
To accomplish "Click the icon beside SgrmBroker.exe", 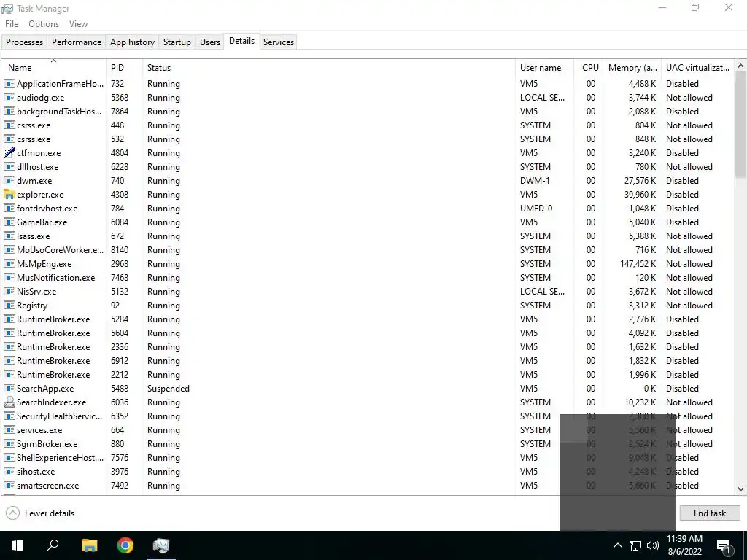I will coord(9,444).
